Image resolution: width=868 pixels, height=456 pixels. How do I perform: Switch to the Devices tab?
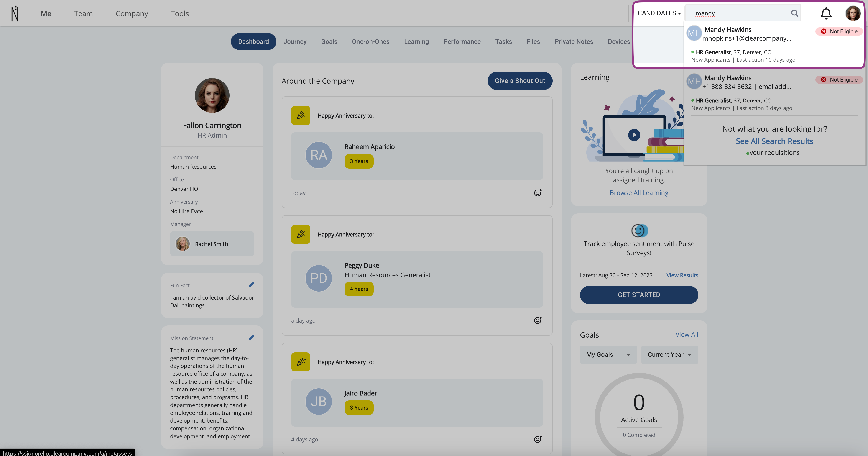pos(619,41)
